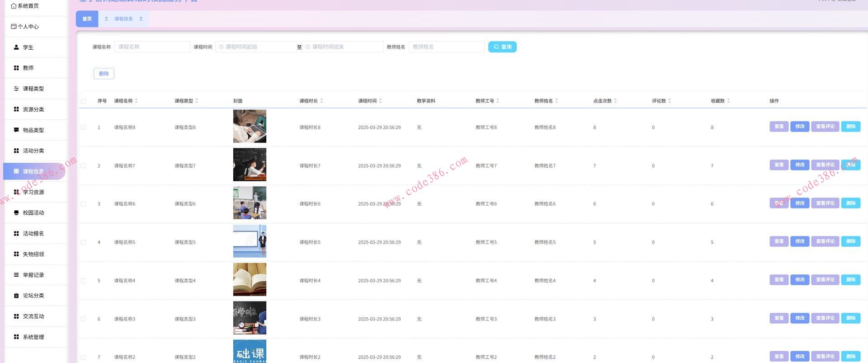Check the select-all checkbox in table header
The image size is (868, 363).
tap(83, 101)
